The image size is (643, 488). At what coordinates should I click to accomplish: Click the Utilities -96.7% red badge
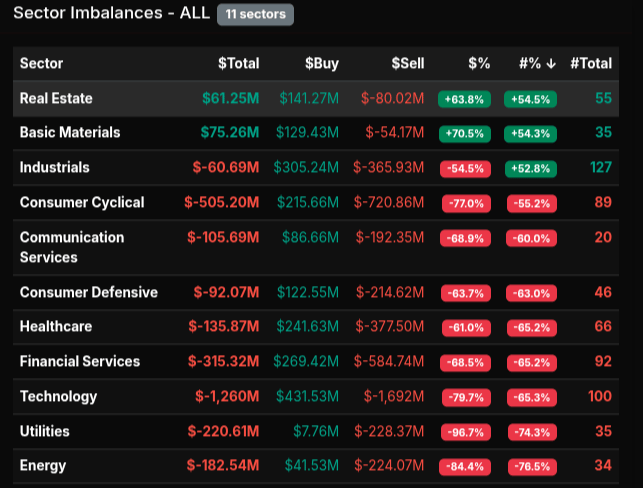pyautogui.click(x=465, y=432)
